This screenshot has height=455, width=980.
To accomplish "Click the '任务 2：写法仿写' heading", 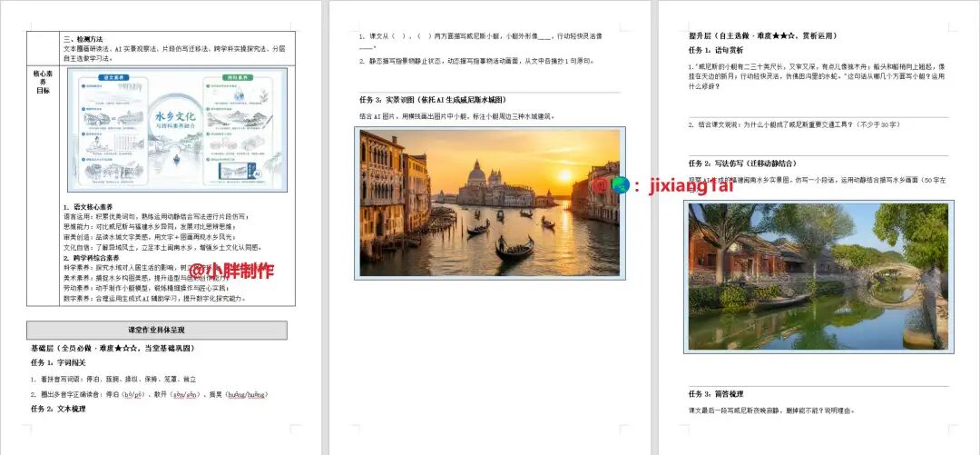I will [x=742, y=163].
